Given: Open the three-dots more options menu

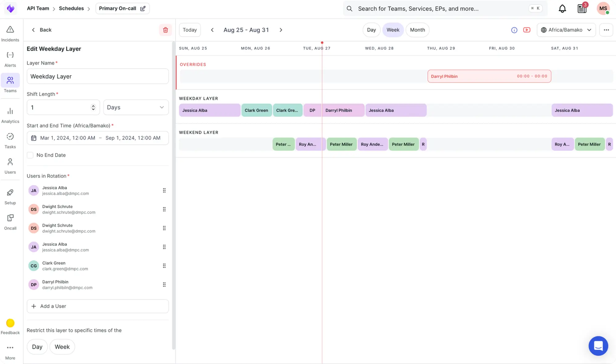Looking at the screenshot, I should 606,30.
